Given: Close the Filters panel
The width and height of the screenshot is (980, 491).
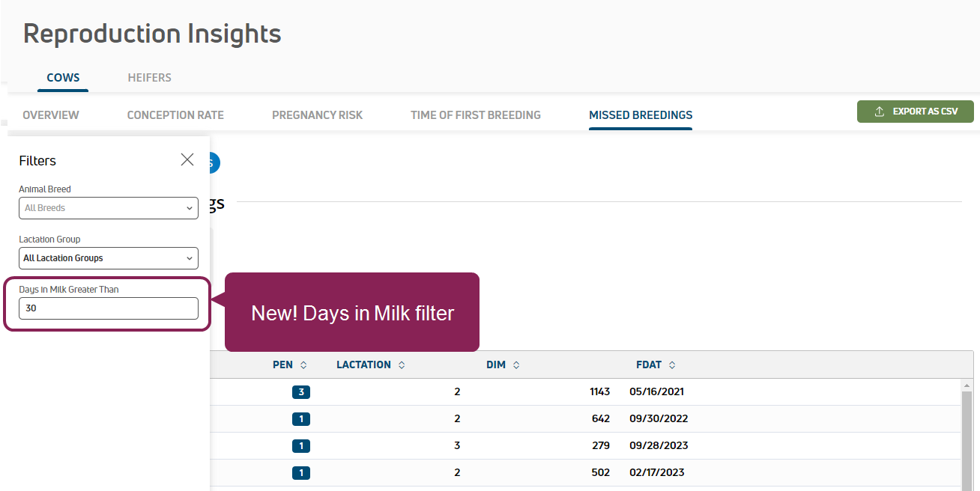Looking at the screenshot, I should coord(187,159).
